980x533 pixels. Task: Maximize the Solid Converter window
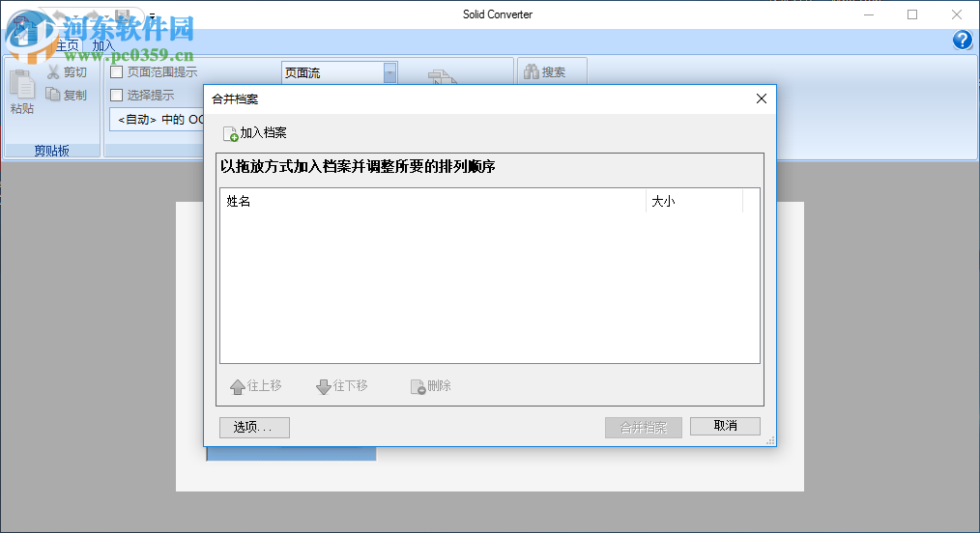pyautogui.click(x=912, y=14)
